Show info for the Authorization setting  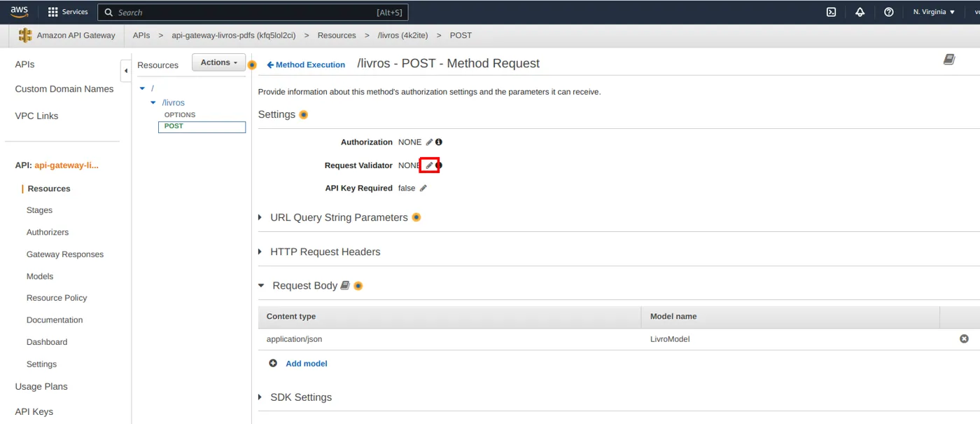[439, 142]
